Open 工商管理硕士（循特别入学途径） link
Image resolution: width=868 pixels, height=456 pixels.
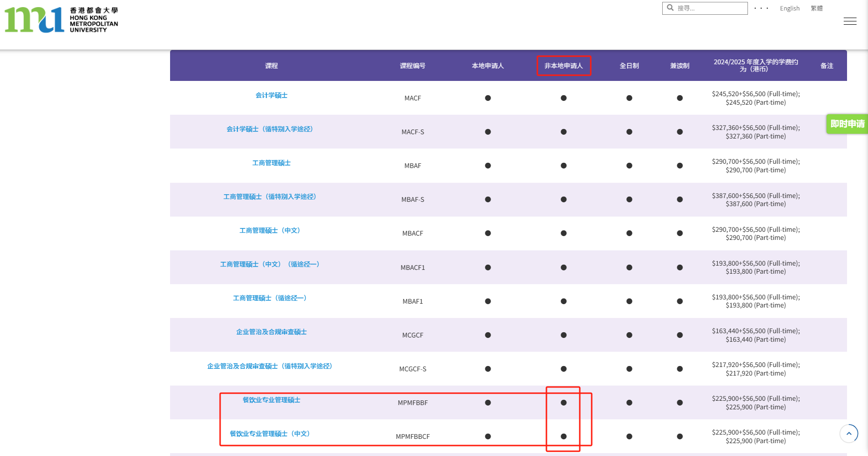[271, 197]
